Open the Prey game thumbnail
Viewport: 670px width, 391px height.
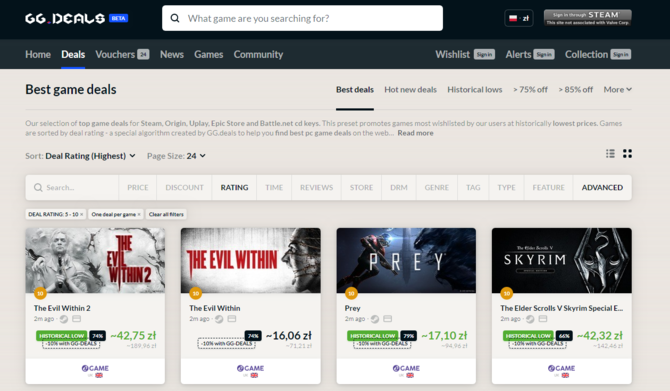tap(406, 260)
